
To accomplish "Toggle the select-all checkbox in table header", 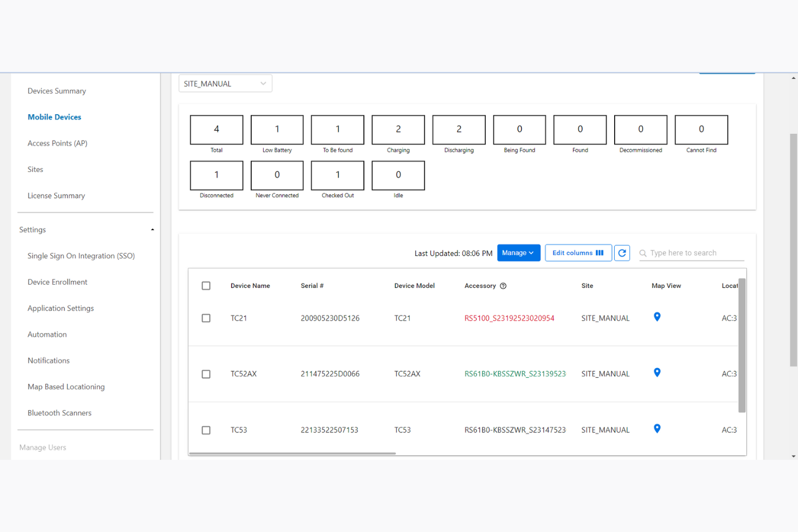I will click(x=206, y=286).
